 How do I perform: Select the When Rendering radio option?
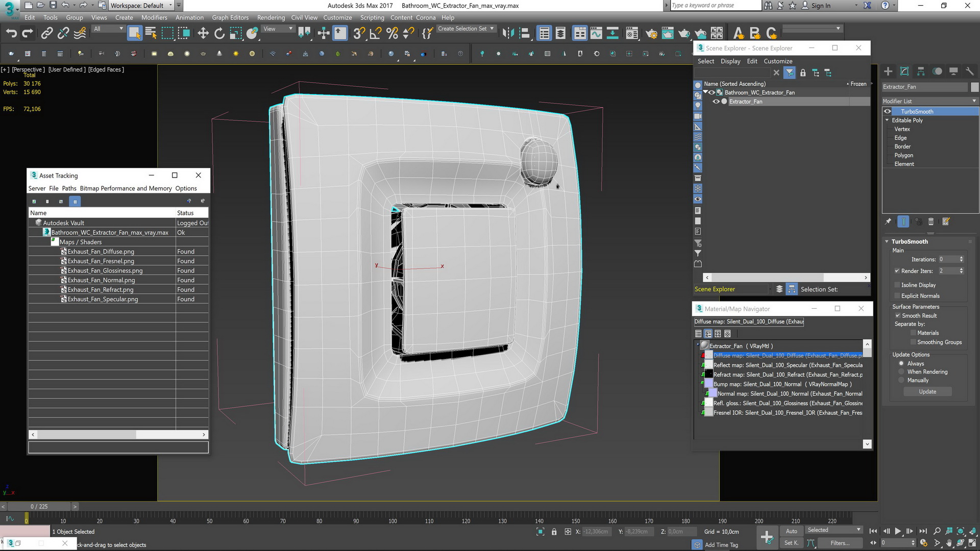click(901, 372)
